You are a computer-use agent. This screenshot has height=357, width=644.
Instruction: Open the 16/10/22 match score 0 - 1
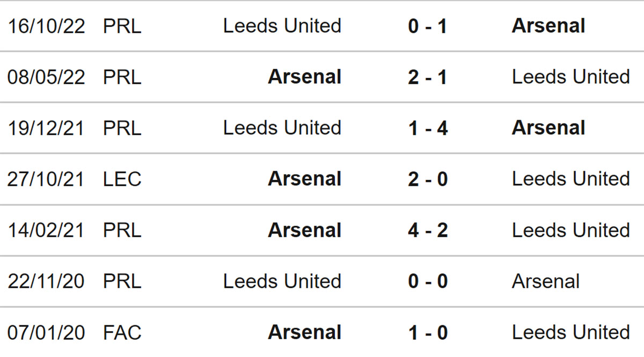pos(428,26)
